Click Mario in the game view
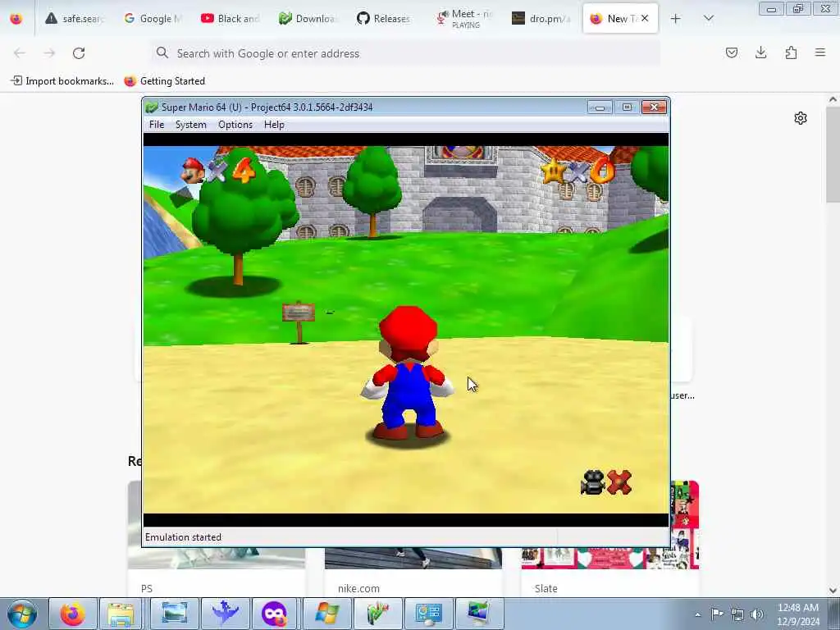This screenshot has height=630, width=840. [409, 373]
